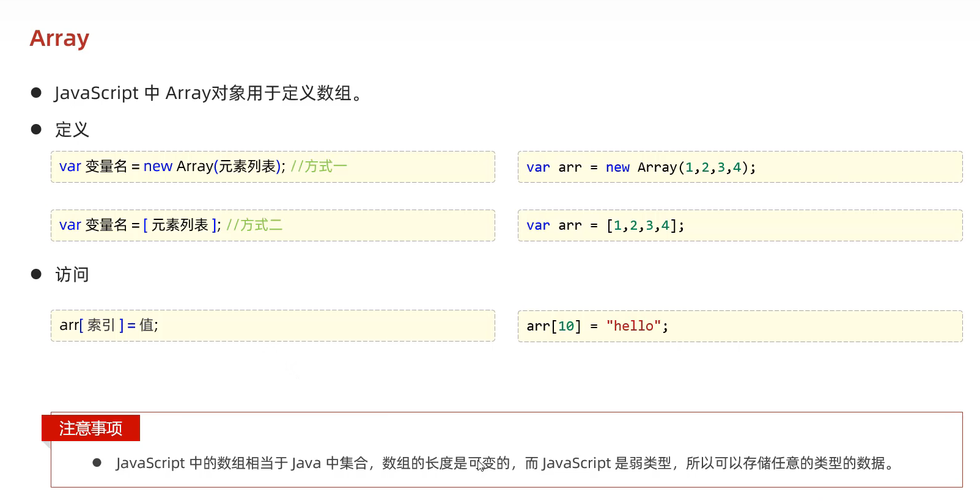This screenshot has height=501, width=980.
Task: Click the red Array slide title
Action: [x=59, y=38]
